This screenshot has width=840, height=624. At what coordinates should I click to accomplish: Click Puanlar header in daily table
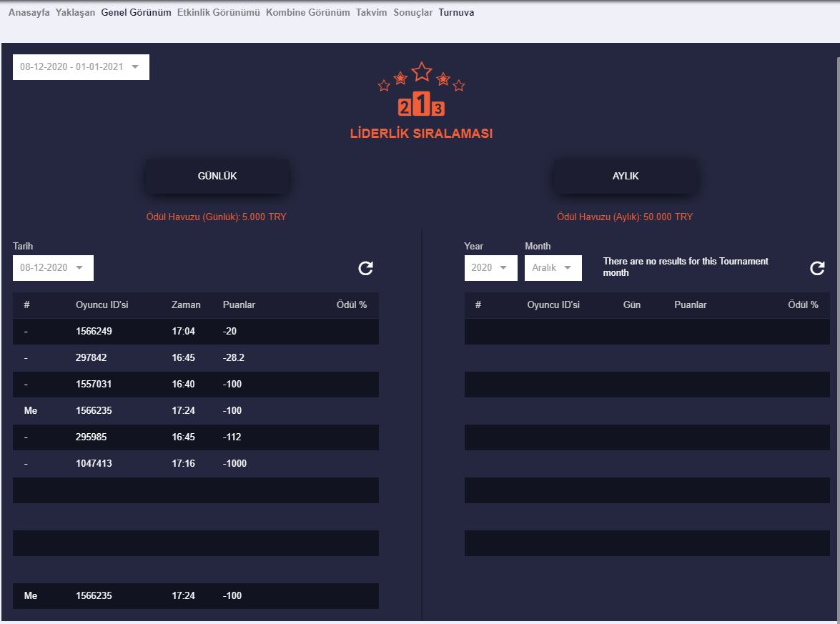(239, 304)
